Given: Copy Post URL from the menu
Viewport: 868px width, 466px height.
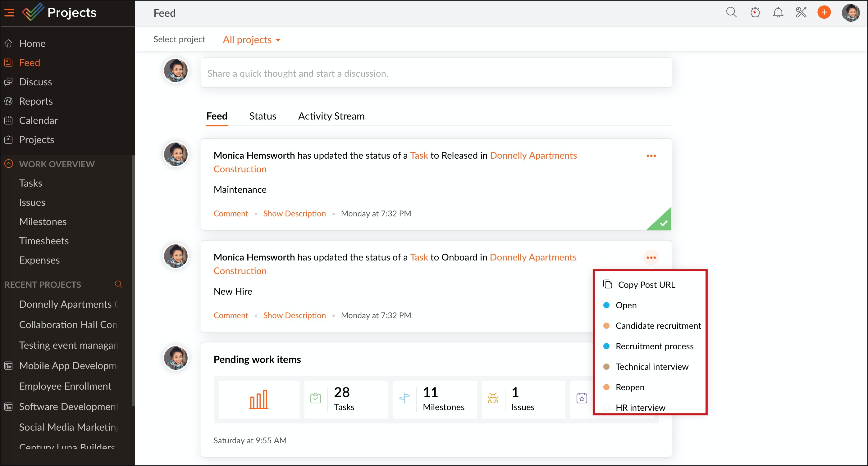Looking at the screenshot, I should point(646,284).
